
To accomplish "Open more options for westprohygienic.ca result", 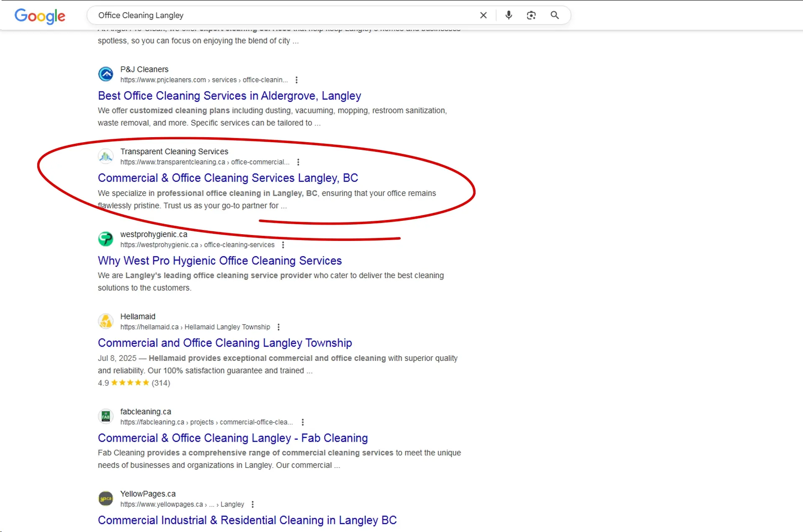I will pos(283,245).
